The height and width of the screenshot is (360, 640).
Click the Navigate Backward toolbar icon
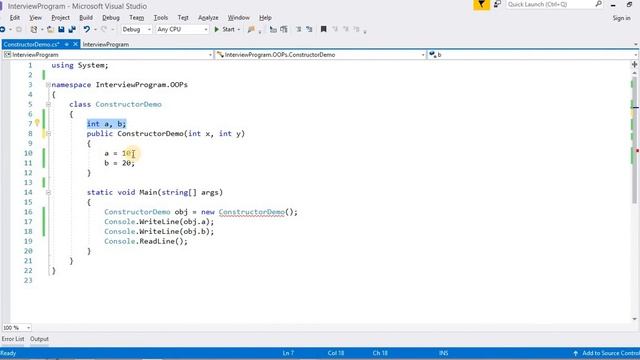coord(2,29)
